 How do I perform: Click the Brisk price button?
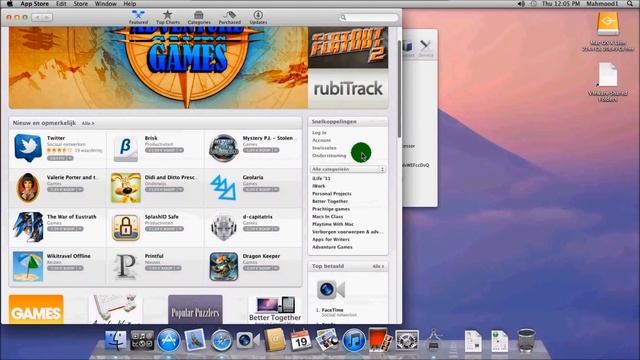point(164,150)
